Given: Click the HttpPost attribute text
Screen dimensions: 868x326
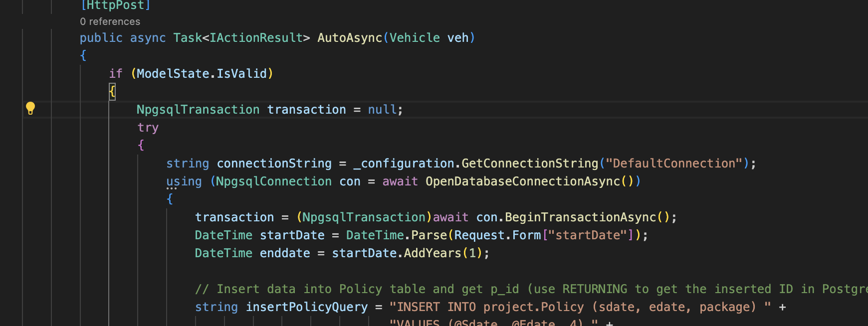Looking at the screenshot, I should (115, 5).
